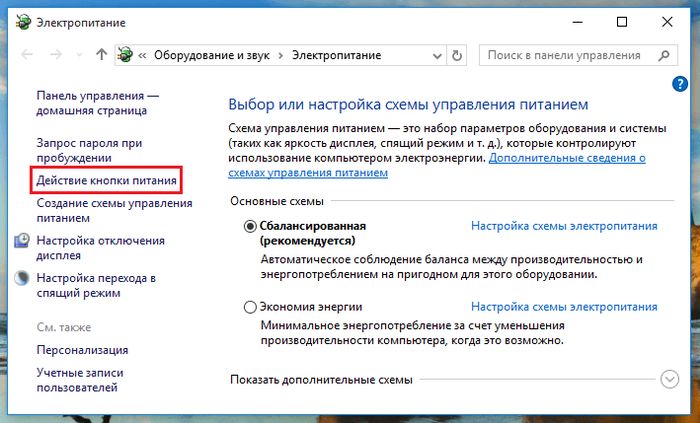Click the Поиск в панели управления field
700x423 pixels.
[565, 55]
